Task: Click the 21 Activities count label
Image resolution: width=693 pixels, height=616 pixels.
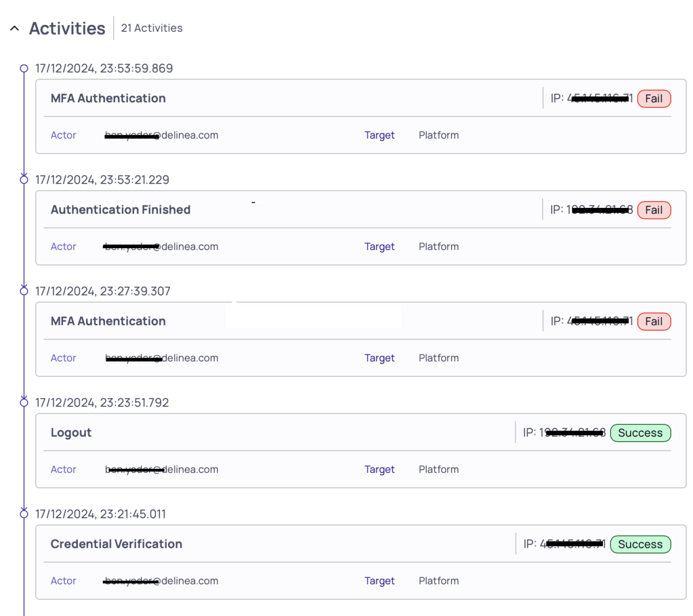Action: (152, 28)
